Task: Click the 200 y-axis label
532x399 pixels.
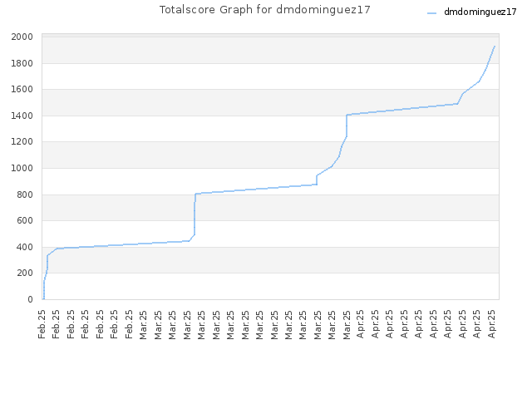Action: pyautogui.click(x=25, y=273)
